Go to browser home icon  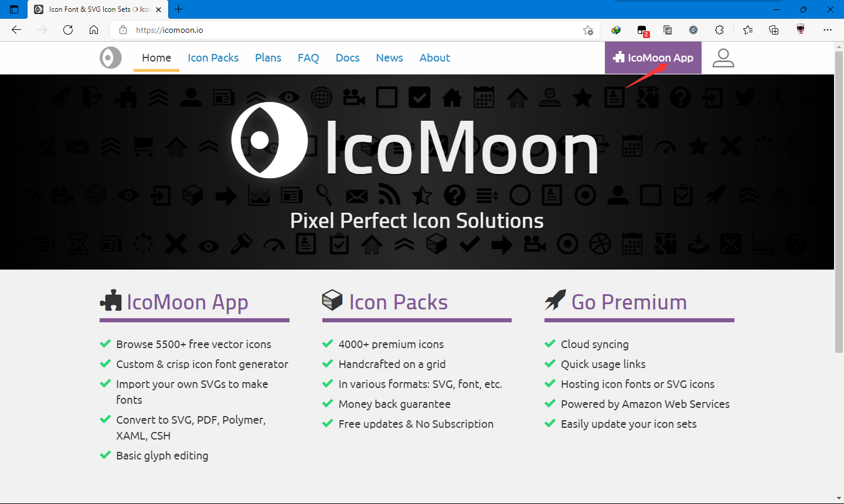click(94, 30)
